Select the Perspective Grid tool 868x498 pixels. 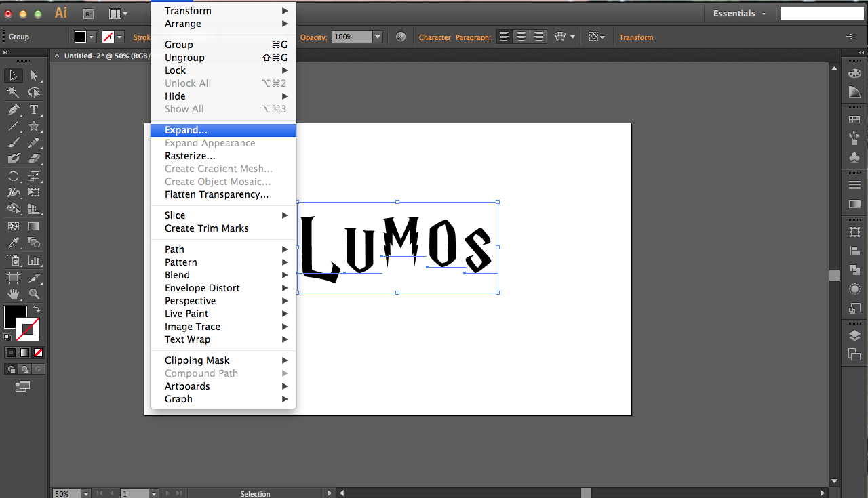(x=34, y=209)
